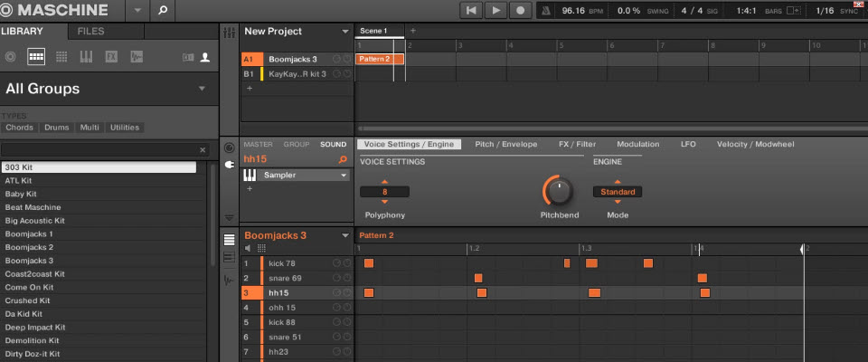
Task: Toggle the follow playhead icon next to BARS
Action: tap(793, 11)
